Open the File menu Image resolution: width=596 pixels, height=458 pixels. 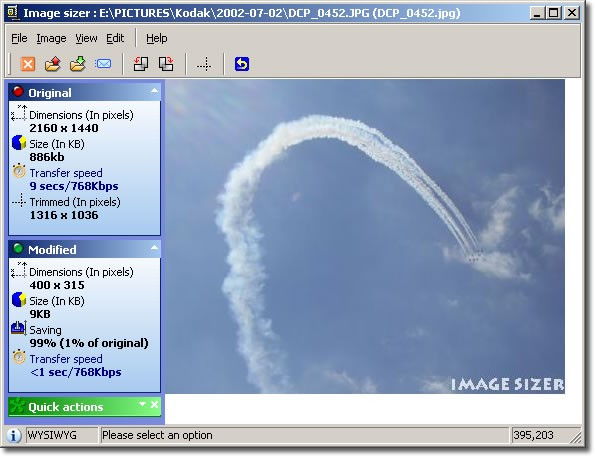[x=19, y=38]
